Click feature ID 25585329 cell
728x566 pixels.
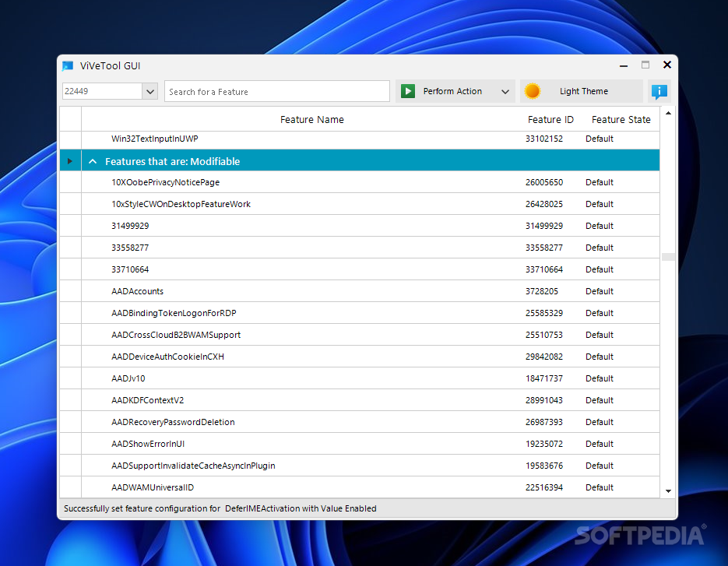pos(544,314)
